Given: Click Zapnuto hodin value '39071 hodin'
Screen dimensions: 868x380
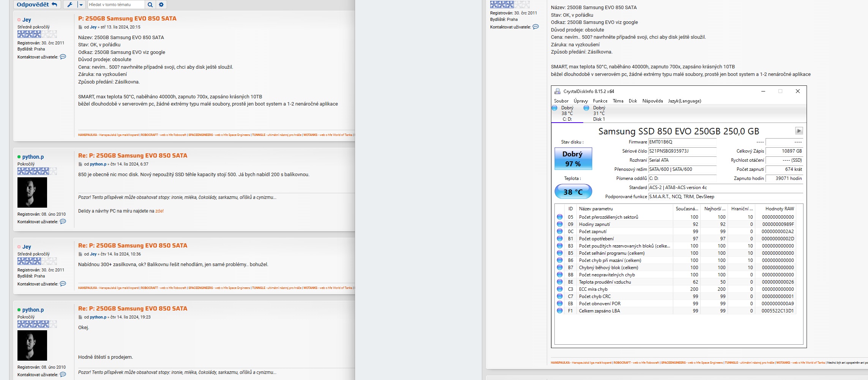Looking at the screenshot, I should point(784,178).
